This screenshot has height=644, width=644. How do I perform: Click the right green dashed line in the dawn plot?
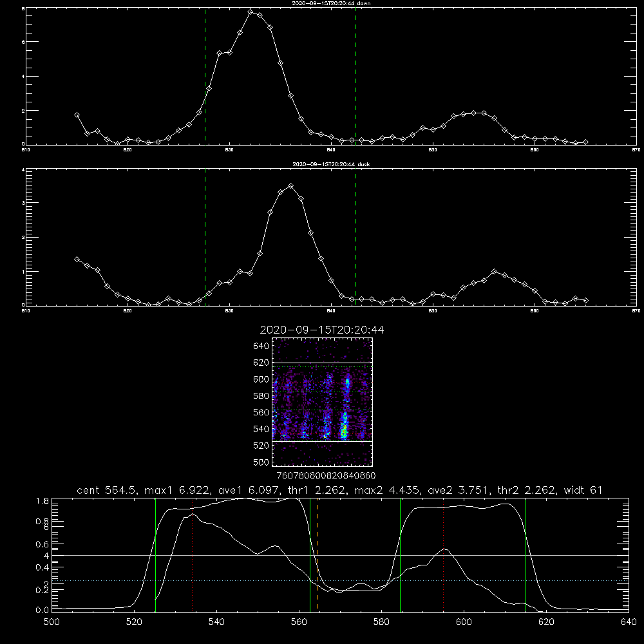click(x=355, y=76)
